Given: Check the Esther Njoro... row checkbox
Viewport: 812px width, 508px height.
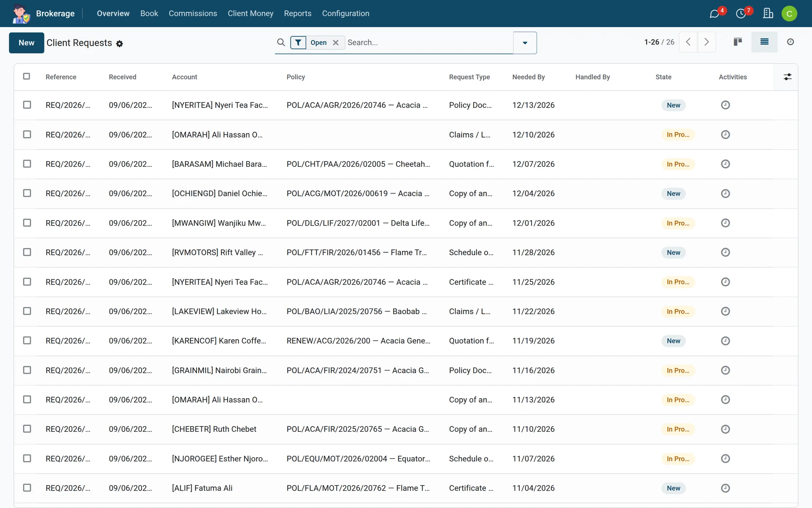Looking at the screenshot, I should click(x=27, y=458).
